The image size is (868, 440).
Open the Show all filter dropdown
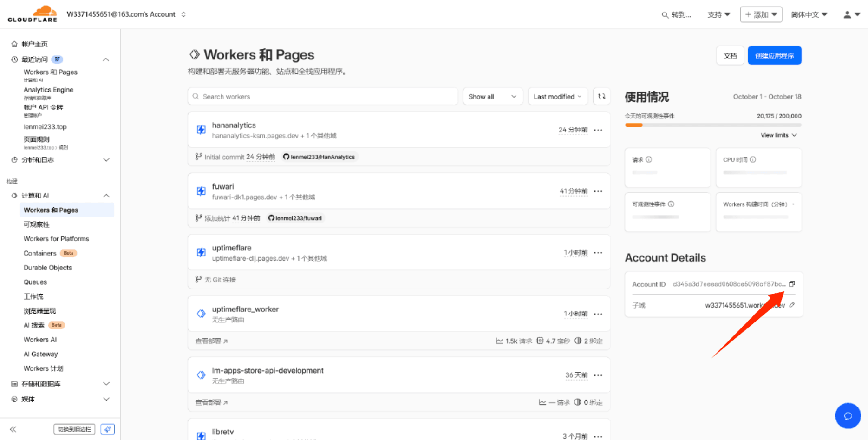coord(493,96)
